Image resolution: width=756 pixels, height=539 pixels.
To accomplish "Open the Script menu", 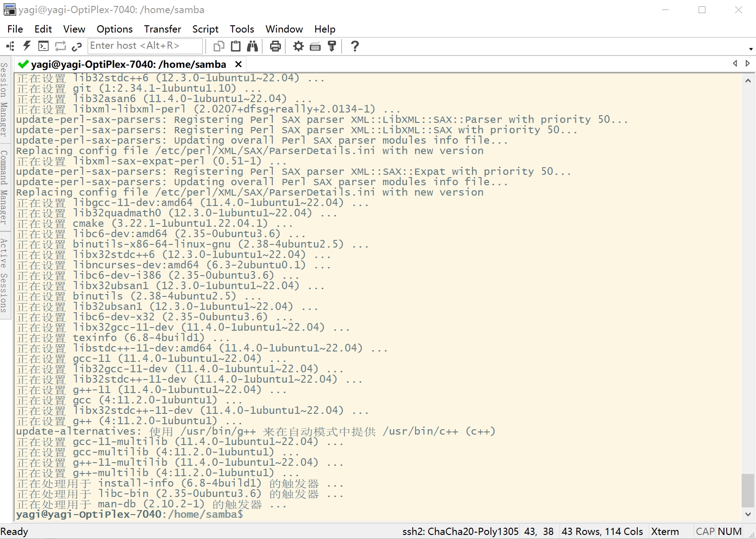I will 205,29.
